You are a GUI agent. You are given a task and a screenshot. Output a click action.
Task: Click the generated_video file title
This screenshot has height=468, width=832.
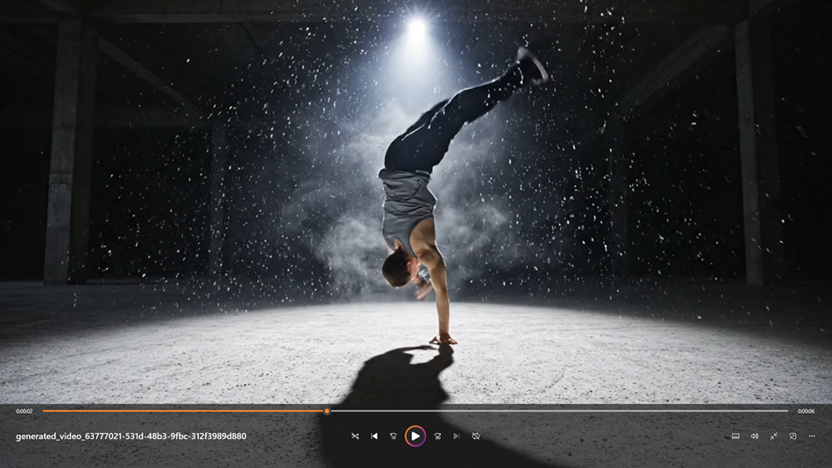(x=131, y=436)
